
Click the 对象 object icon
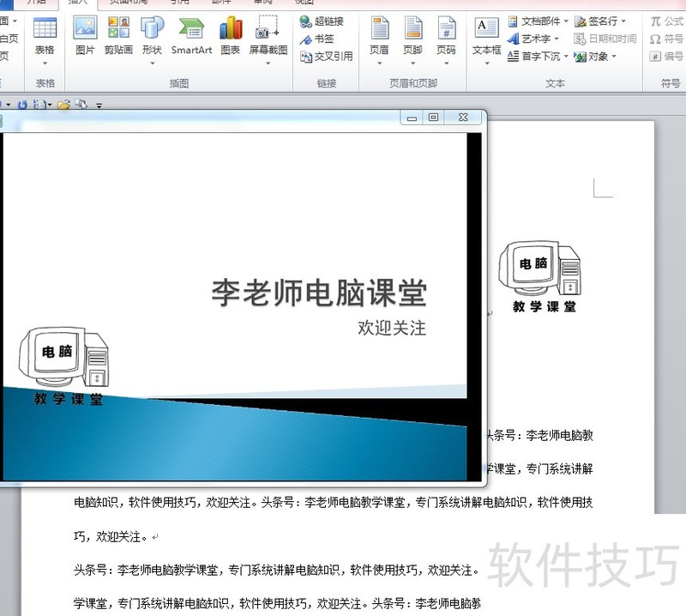pyautogui.click(x=581, y=57)
